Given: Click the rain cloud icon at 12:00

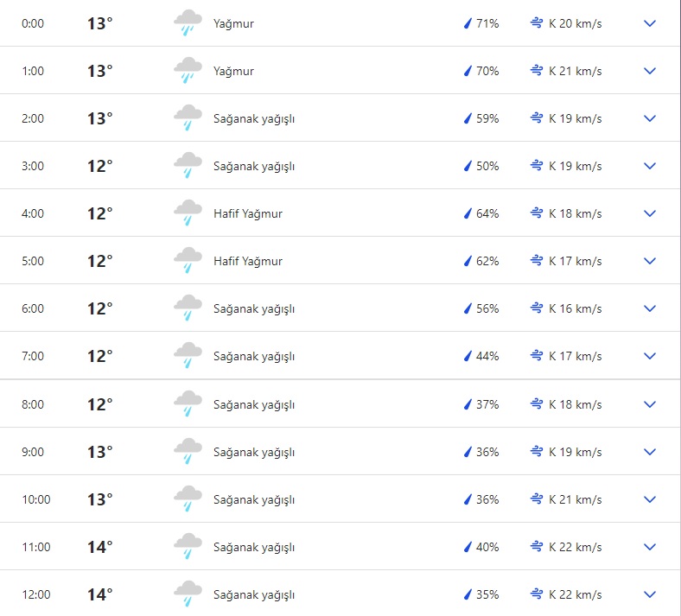Looking at the screenshot, I should coord(188,594).
